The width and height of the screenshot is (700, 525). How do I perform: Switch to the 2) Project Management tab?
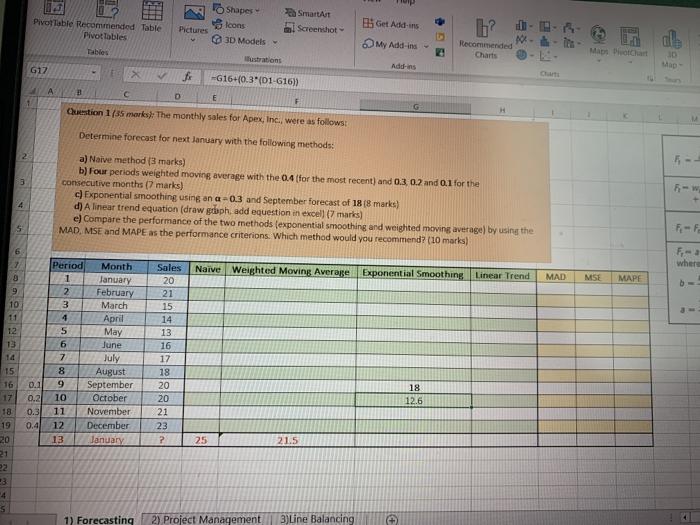(x=206, y=519)
